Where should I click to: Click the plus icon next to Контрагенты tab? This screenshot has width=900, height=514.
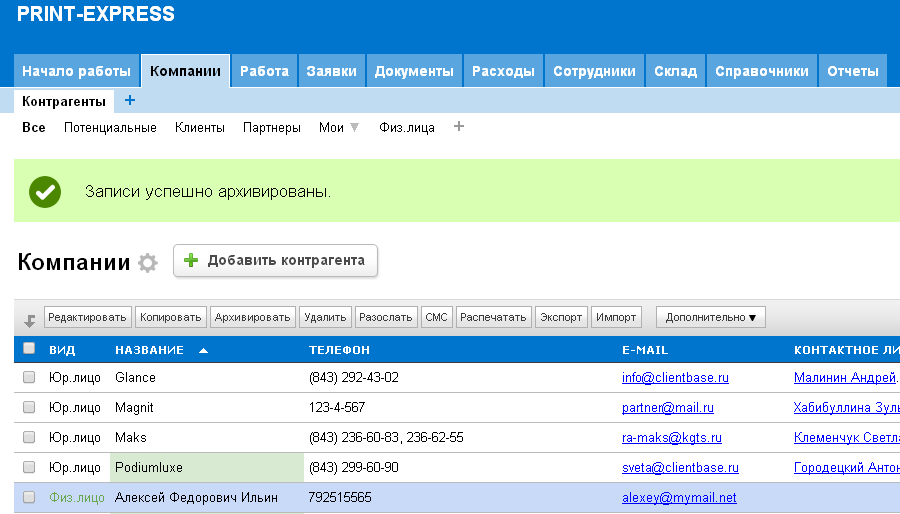click(x=130, y=101)
